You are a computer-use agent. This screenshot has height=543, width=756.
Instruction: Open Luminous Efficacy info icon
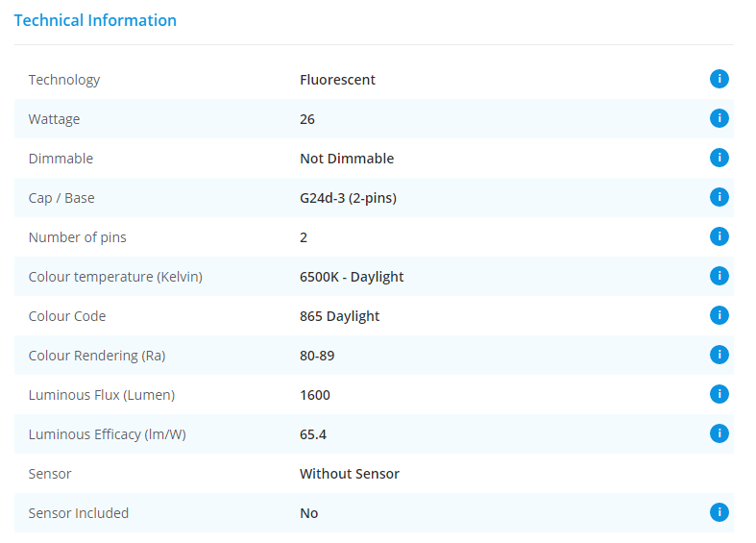pos(719,433)
